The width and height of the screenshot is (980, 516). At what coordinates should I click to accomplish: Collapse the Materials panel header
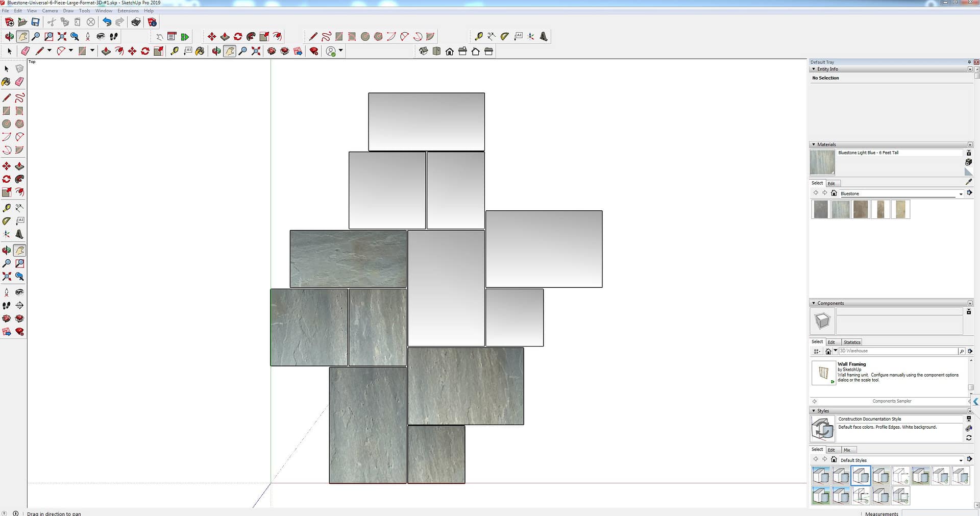(814, 144)
